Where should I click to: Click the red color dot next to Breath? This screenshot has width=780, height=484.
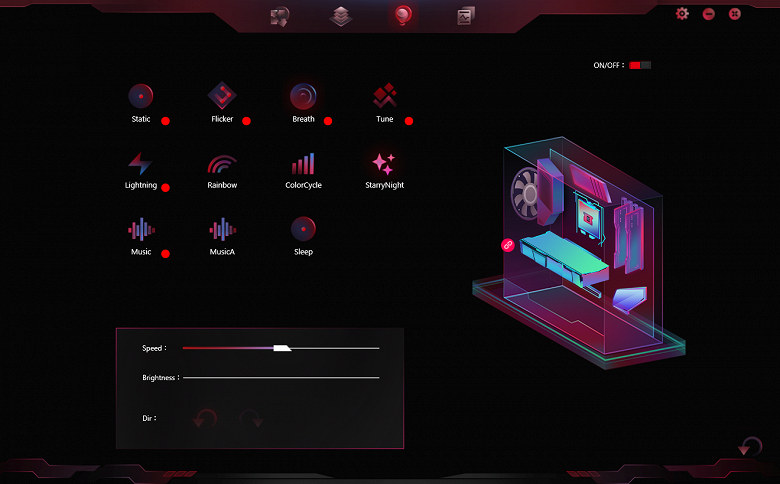[x=328, y=121]
